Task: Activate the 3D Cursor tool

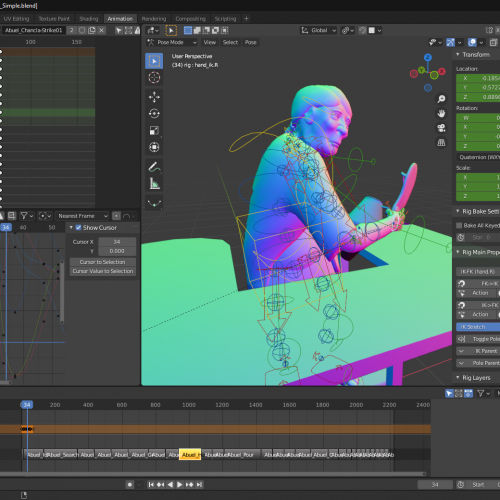Action: (x=154, y=78)
